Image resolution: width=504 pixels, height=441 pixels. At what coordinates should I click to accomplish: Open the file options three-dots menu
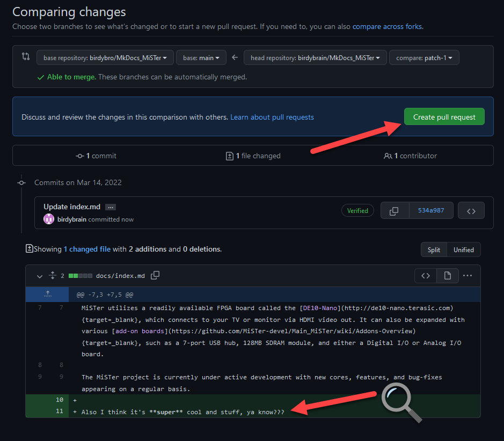tap(468, 276)
